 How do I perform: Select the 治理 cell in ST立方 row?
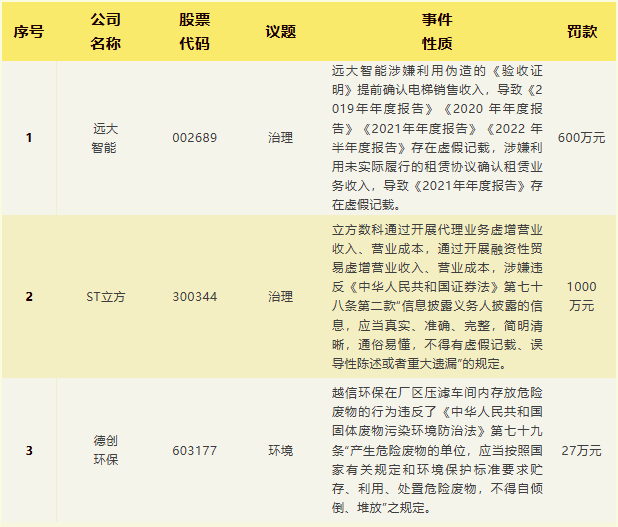point(280,297)
